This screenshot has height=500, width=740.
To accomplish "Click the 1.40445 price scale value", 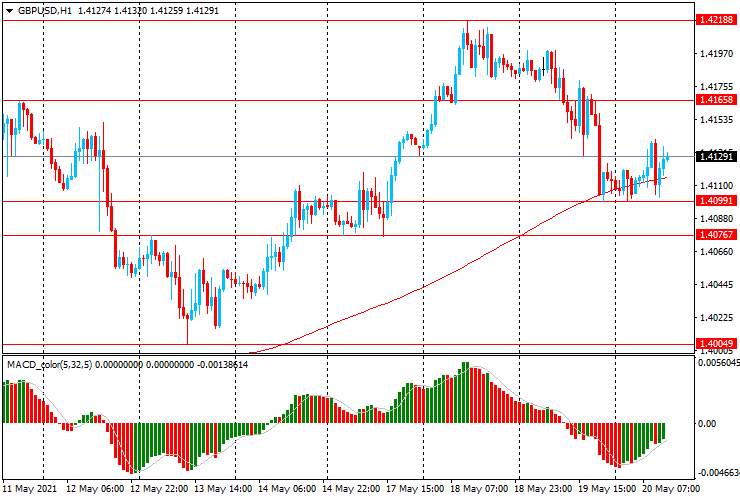I will [x=717, y=285].
